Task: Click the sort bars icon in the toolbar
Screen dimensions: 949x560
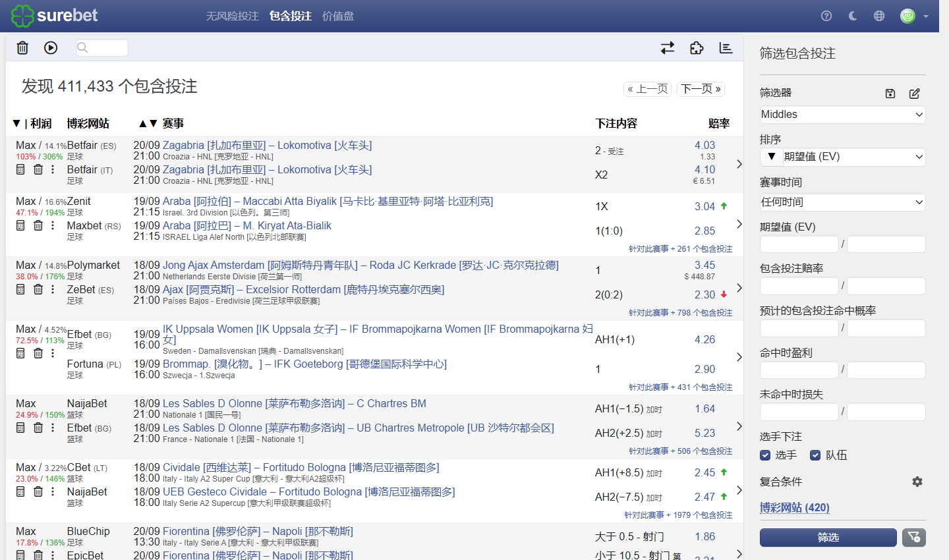Action: coord(726,47)
